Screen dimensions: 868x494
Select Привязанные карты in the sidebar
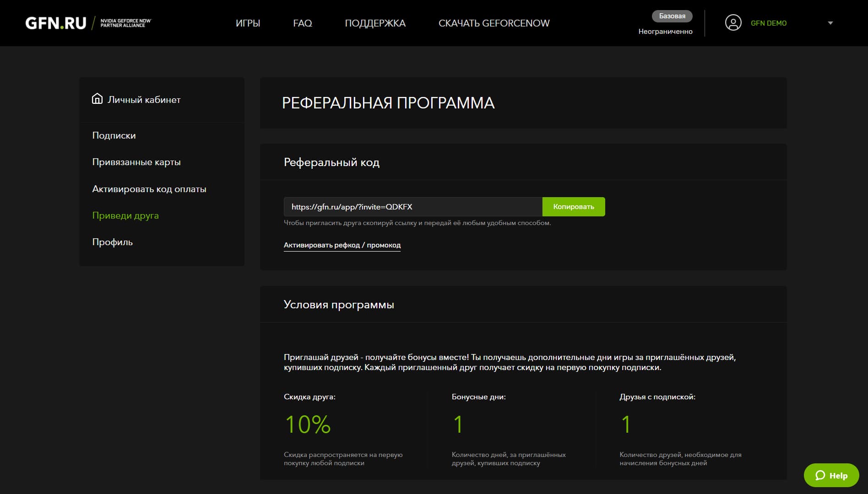coord(136,162)
